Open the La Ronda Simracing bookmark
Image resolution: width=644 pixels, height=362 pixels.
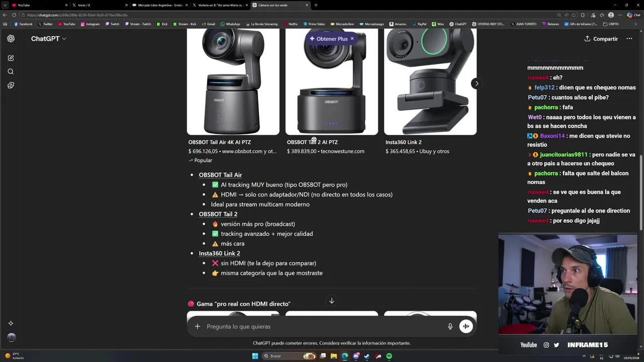(x=262, y=24)
